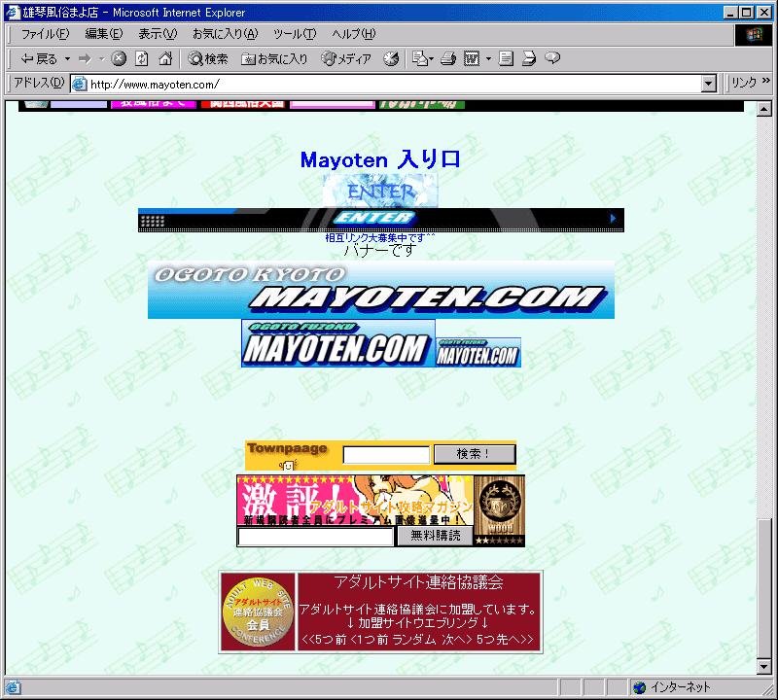Open the Media (メディア) toolbar pane
778x700 pixels.
point(346,59)
